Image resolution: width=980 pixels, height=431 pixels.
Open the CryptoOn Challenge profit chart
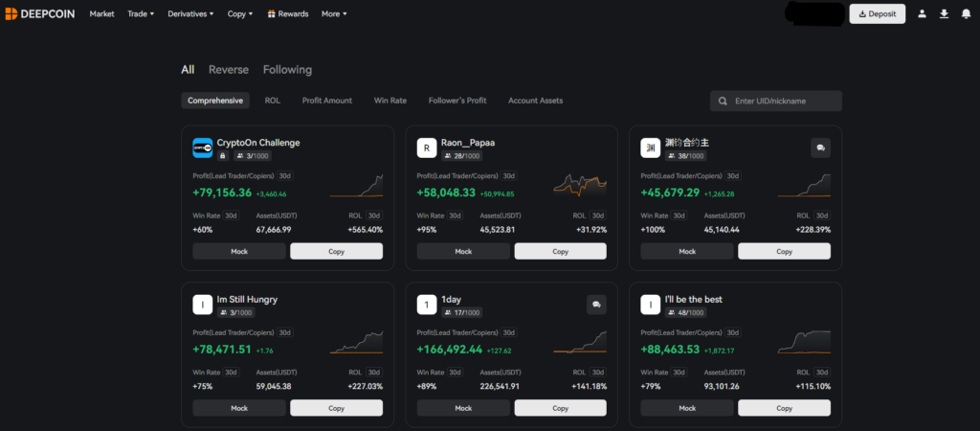click(x=356, y=186)
